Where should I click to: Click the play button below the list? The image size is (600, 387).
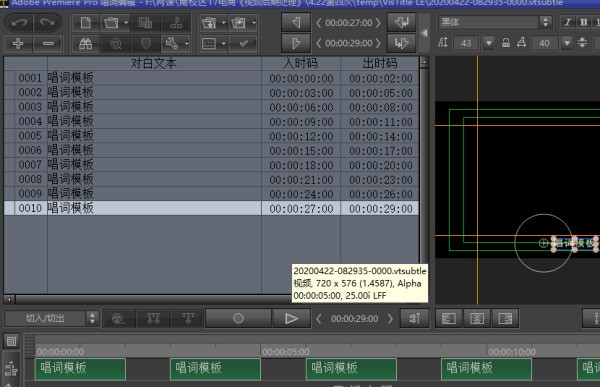point(291,318)
